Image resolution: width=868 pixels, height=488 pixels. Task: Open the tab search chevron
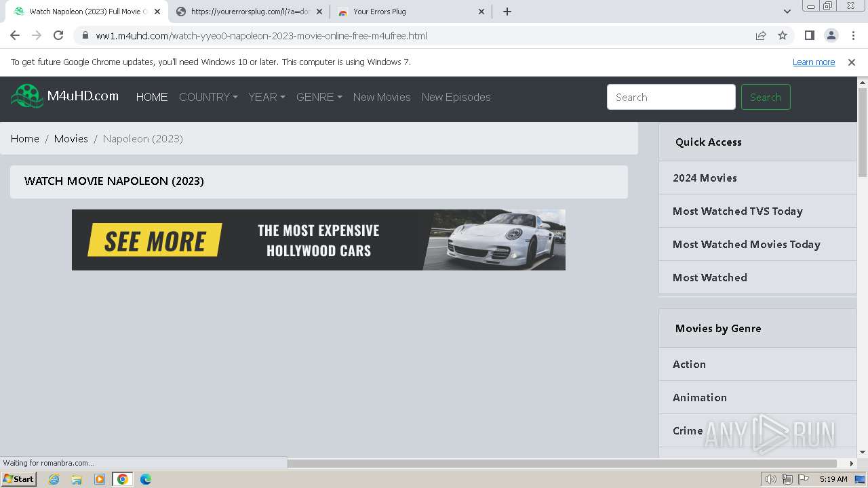click(787, 12)
